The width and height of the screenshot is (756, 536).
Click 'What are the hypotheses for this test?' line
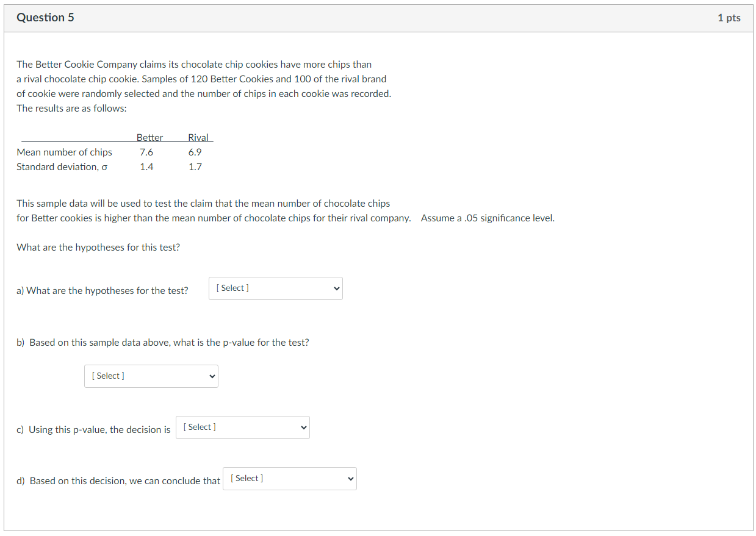pyautogui.click(x=98, y=248)
